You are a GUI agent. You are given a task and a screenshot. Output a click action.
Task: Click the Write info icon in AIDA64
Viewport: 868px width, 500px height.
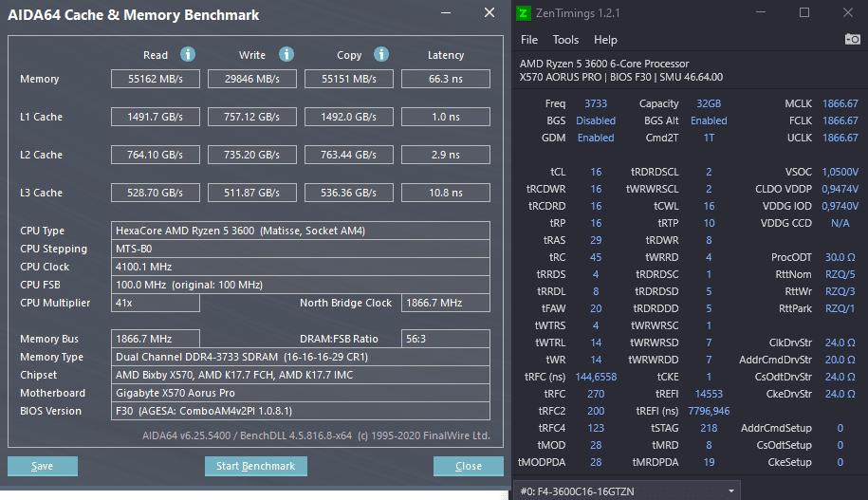click(x=286, y=54)
